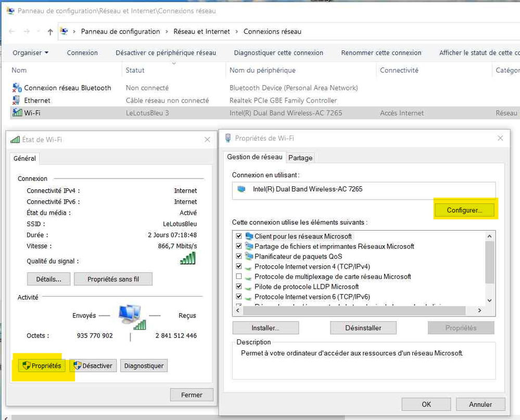
Task: Uncheck Protocole Internet version 4 checkbox
Action: tap(239, 266)
